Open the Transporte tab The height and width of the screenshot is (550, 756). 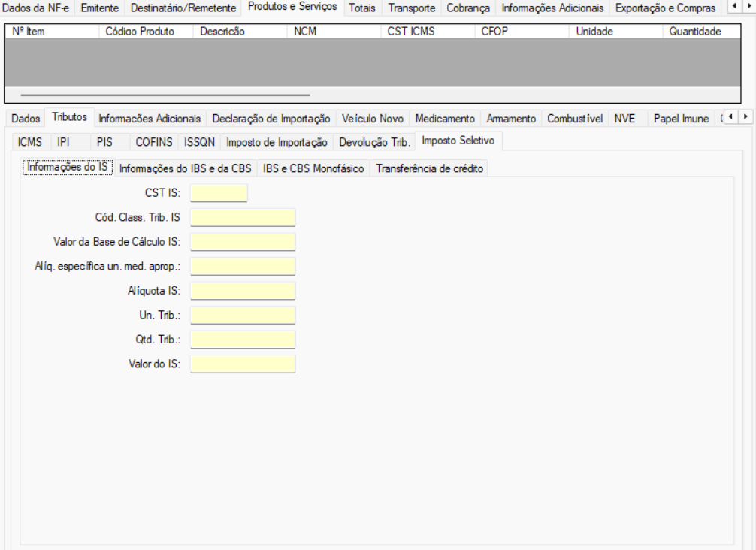(412, 8)
